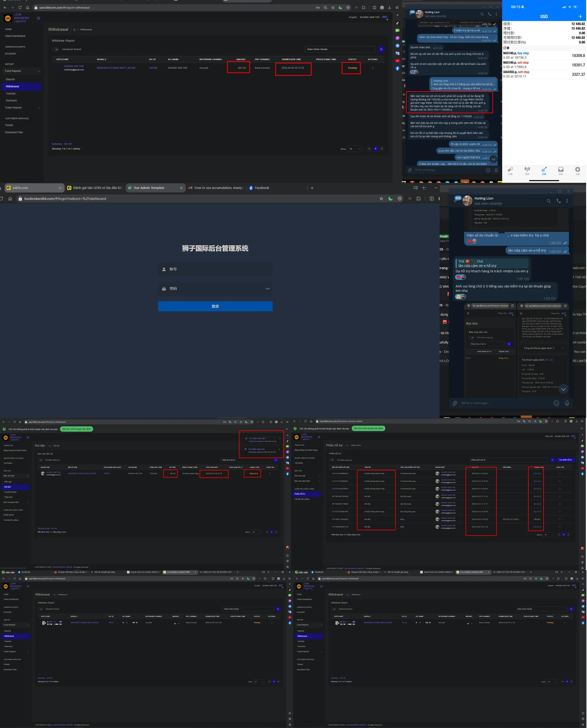
Task: Expand Fund Reports in topmost Lion Brokers sidebar
Action: (22, 71)
